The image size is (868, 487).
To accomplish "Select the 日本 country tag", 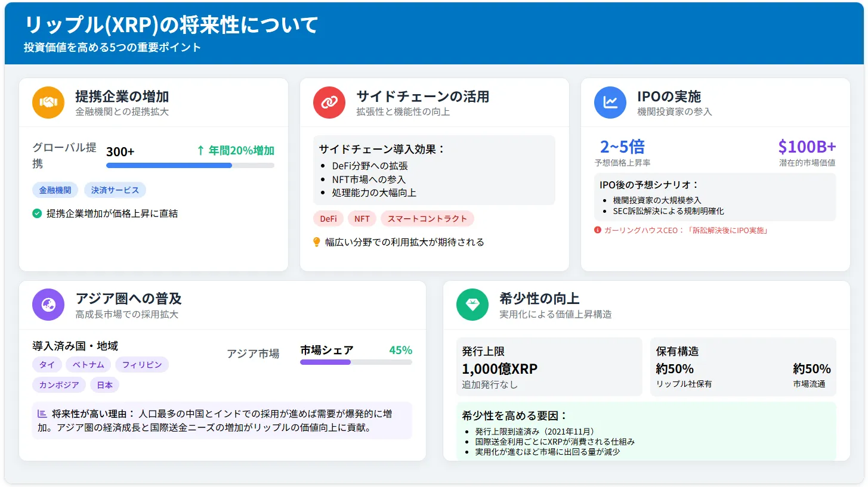I will click(104, 384).
